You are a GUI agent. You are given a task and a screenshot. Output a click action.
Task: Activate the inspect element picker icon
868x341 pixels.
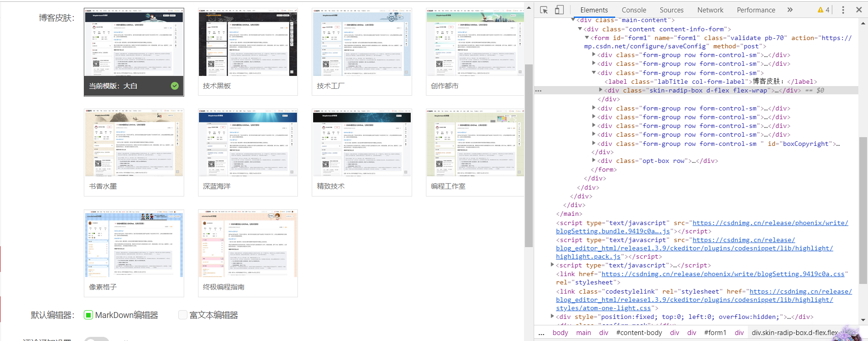point(544,10)
